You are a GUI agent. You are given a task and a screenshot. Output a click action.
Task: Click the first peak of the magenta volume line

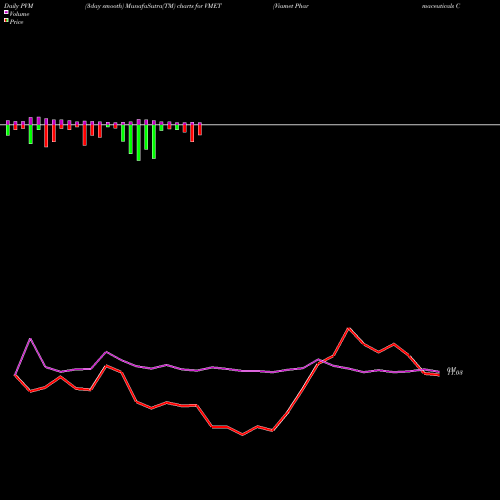coord(30,339)
